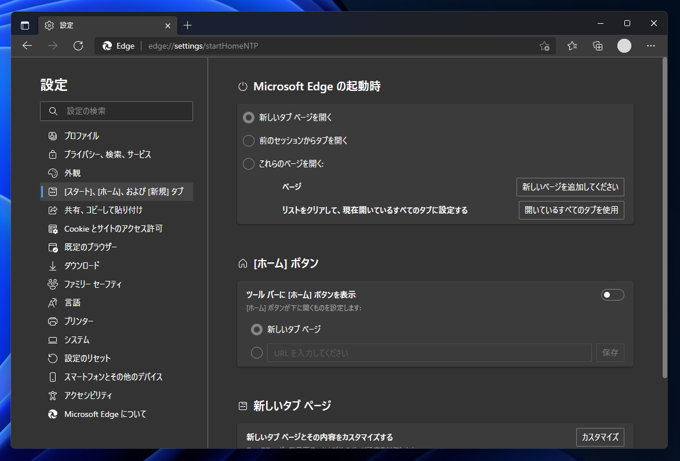Open the Collections icon
This screenshot has height=461, width=680.
coord(598,46)
